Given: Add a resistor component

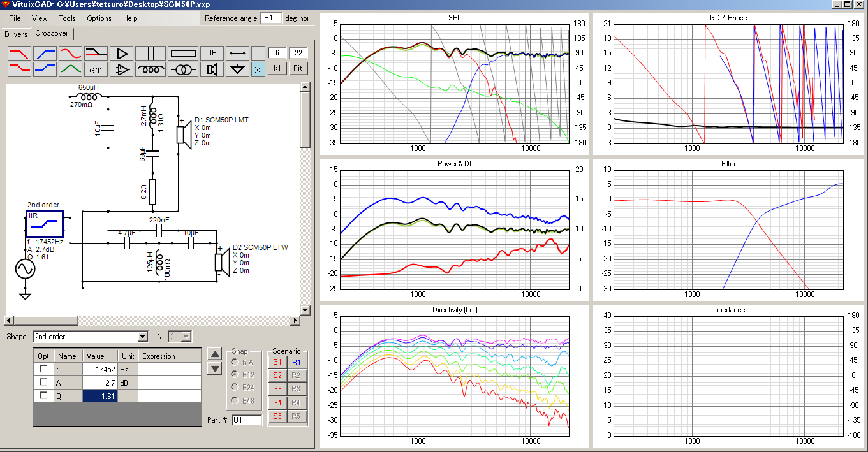Looking at the screenshot, I should click(183, 53).
